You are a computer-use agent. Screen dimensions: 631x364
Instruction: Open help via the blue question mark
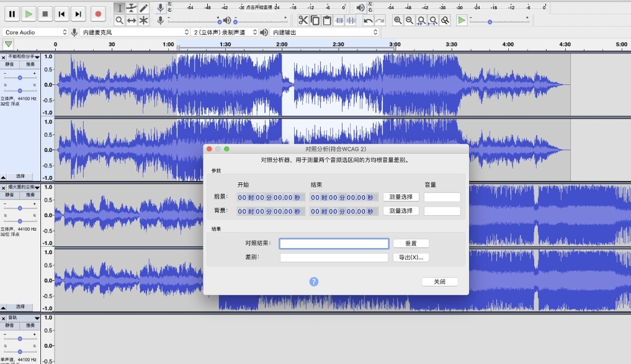(x=314, y=282)
